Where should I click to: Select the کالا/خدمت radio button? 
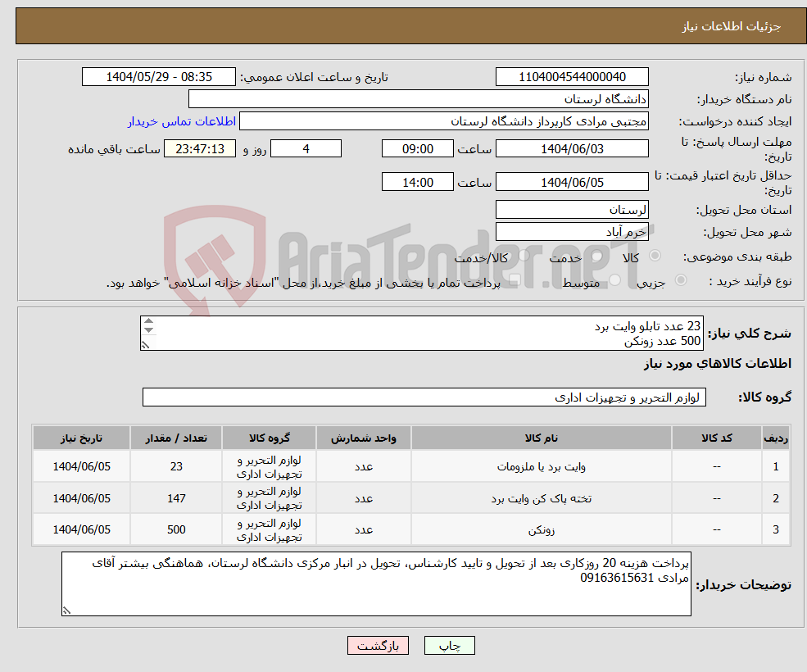click(524, 256)
